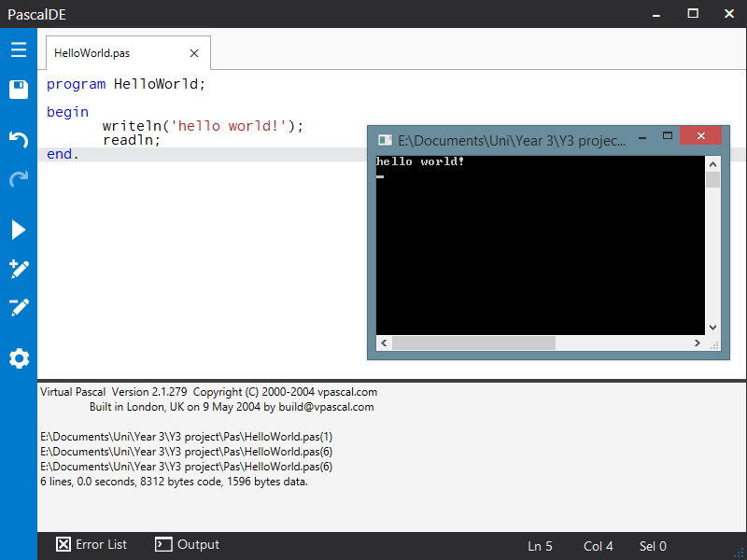Click the Sel 0 selection indicator
This screenshot has width=747, height=560.
coord(653,546)
